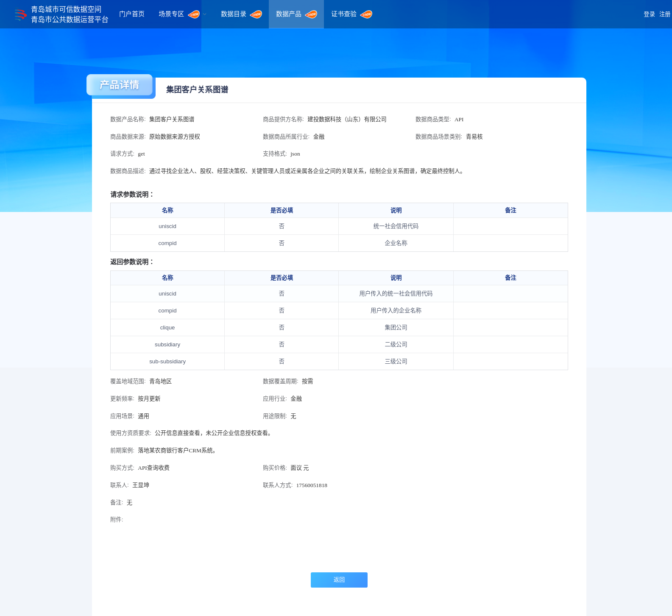Image resolution: width=672 pixels, height=616 pixels.
Task: Click the subsidiary row name cell
Action: click(167, 345)
